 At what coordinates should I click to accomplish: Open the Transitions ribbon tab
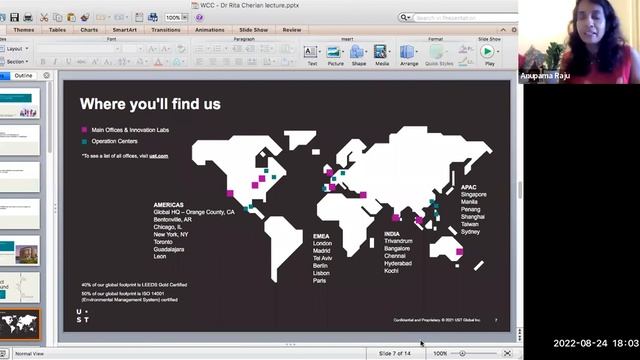click(x=166, y=30)
